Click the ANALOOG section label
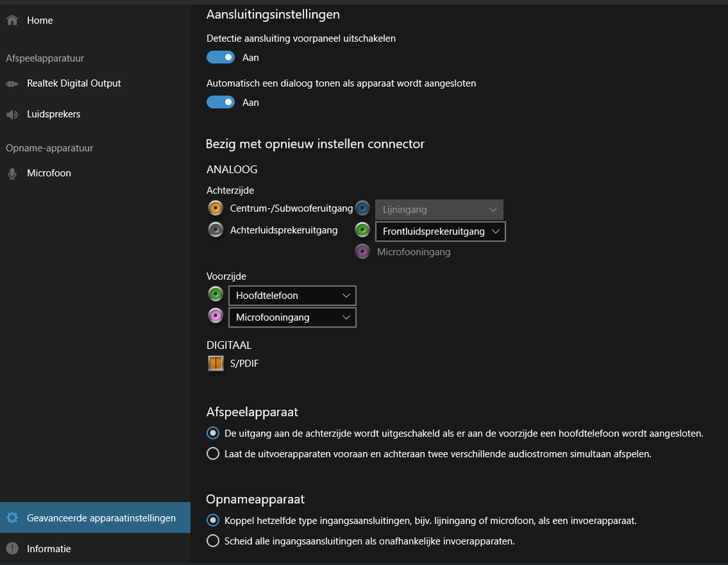Viewport: 728px width, 565px height. pyautogui.click(x=232, y=169)
